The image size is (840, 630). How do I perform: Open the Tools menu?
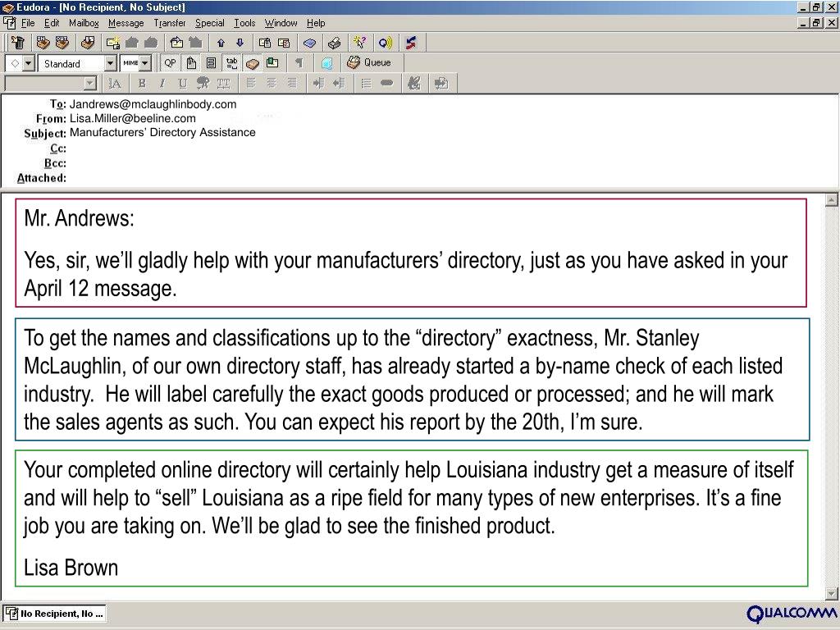244,23
